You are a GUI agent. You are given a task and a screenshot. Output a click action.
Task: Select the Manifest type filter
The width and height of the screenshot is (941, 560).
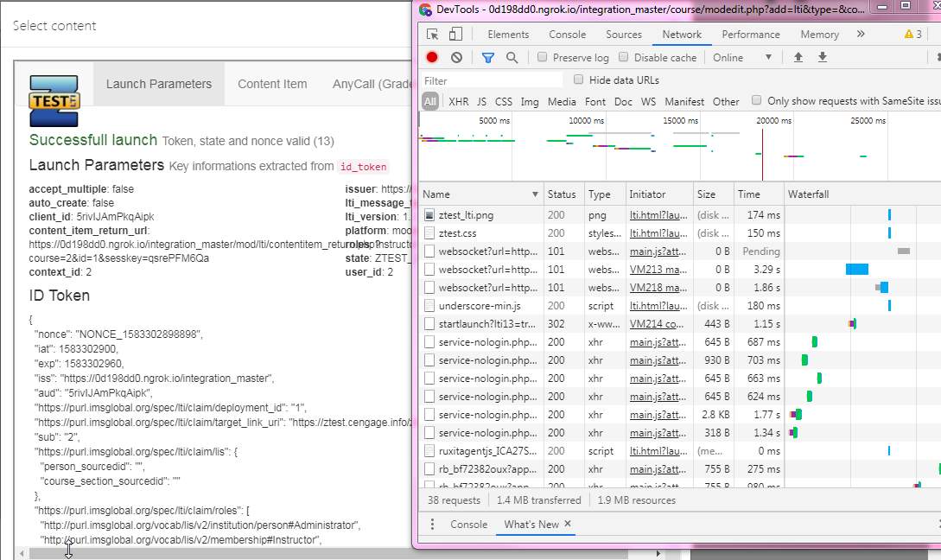[684, 101]
